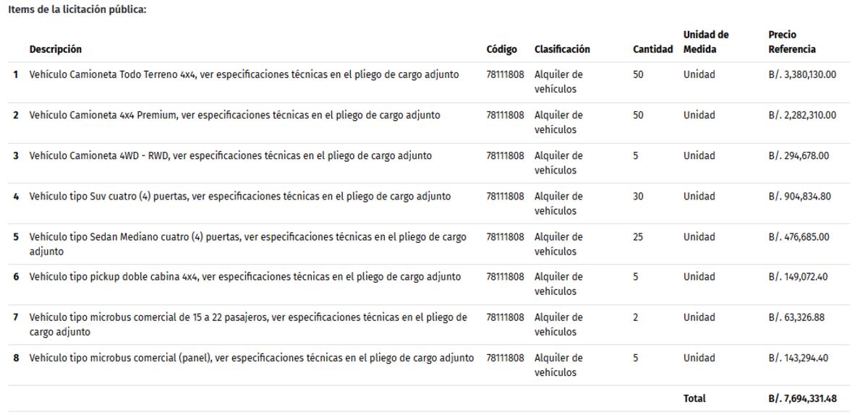
Task: Click the Precio Referencia column header
Action: click(791, 42)
